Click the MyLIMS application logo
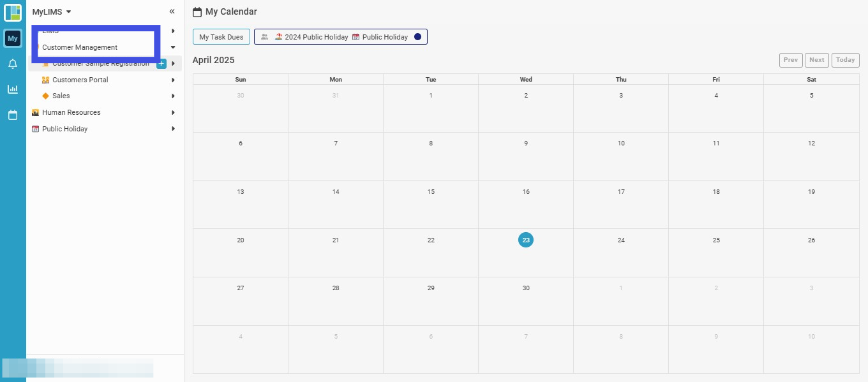 click(x=13, y=12)
